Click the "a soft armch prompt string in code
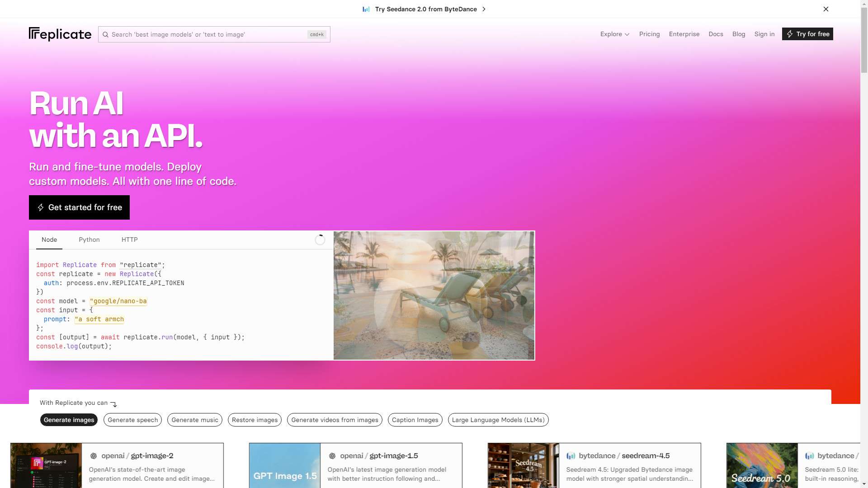Viewport: 868px width, 488px height. (99, 319)
